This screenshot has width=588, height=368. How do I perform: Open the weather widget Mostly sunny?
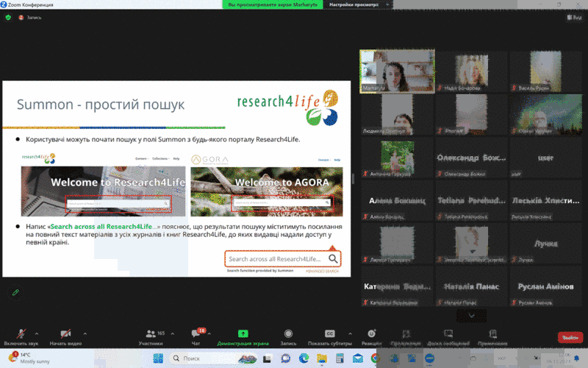tap(29, 358)
